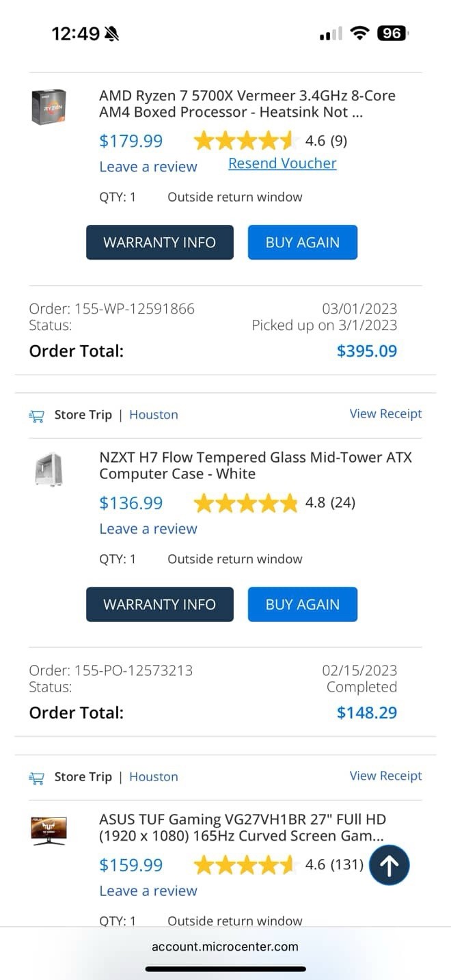This screenshot has width=451, height=980.
Task: Open the ASUS TUF monitor thumbnail
Action: tap(49, 830)
